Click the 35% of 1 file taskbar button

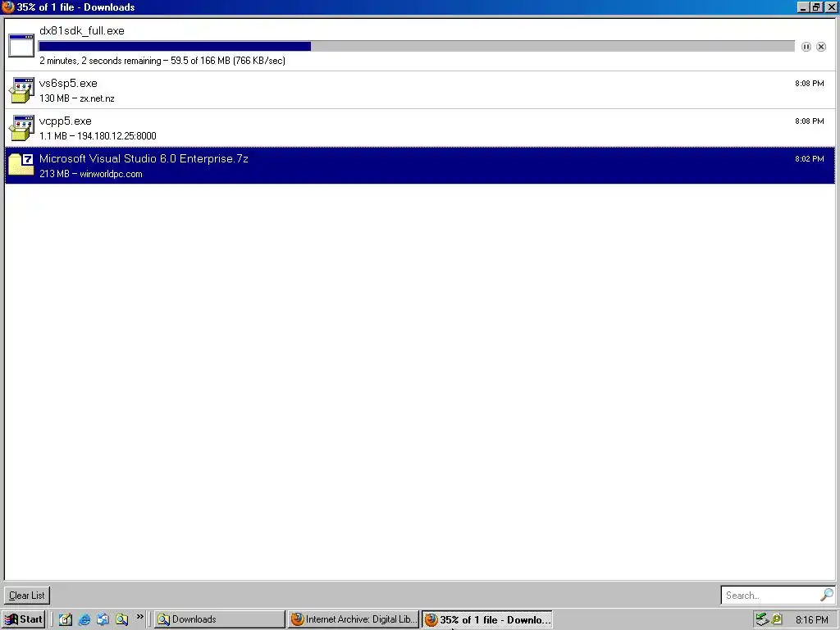tap(487, 619)
